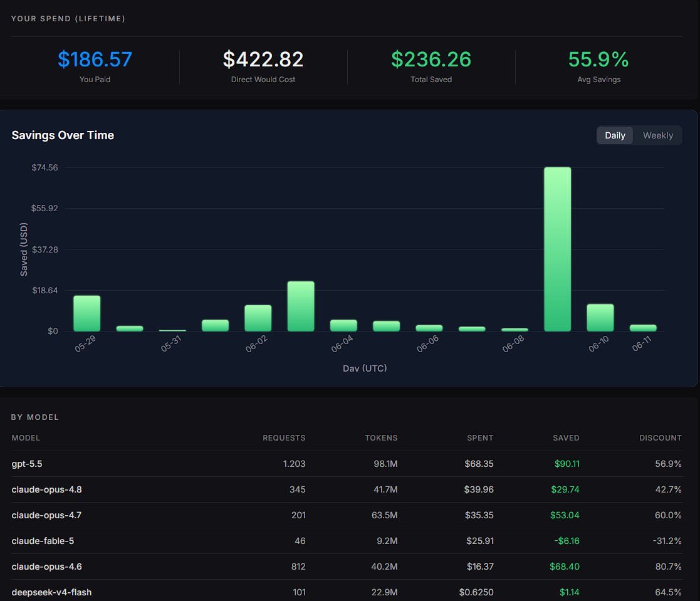Click the $18.64 y-axis label

click(x=44, y=290)
